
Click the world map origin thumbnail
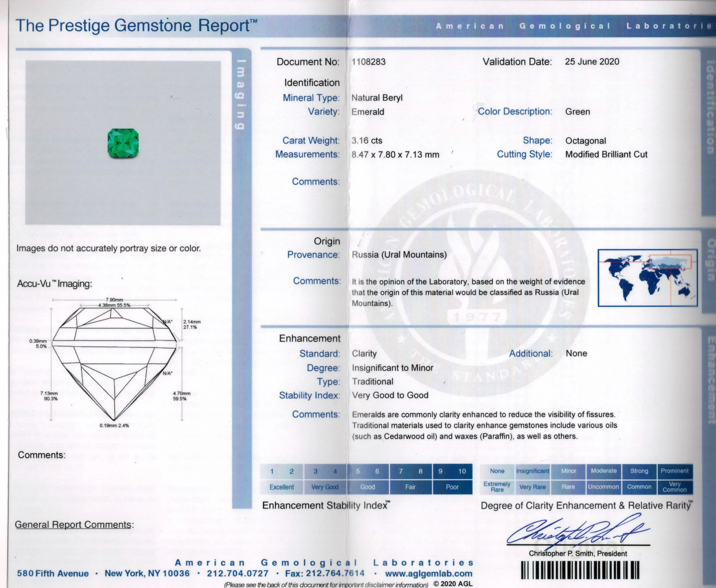coord(648,278)
